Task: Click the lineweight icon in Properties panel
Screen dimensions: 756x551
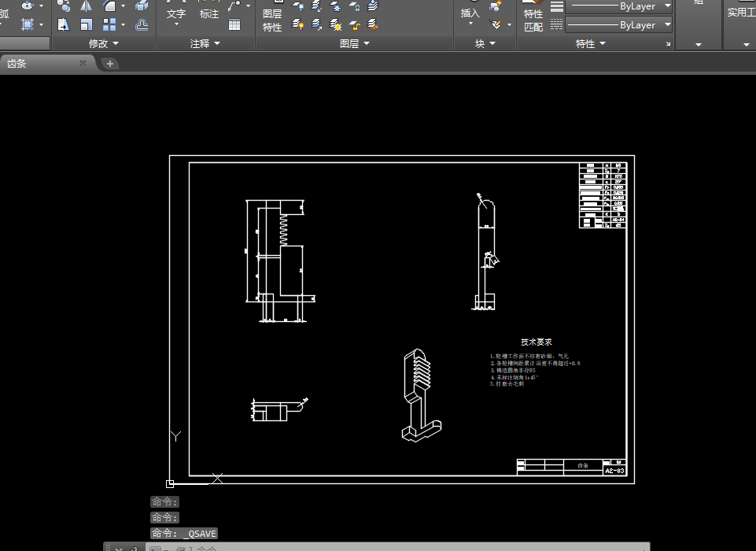Action: click(557, 6)
